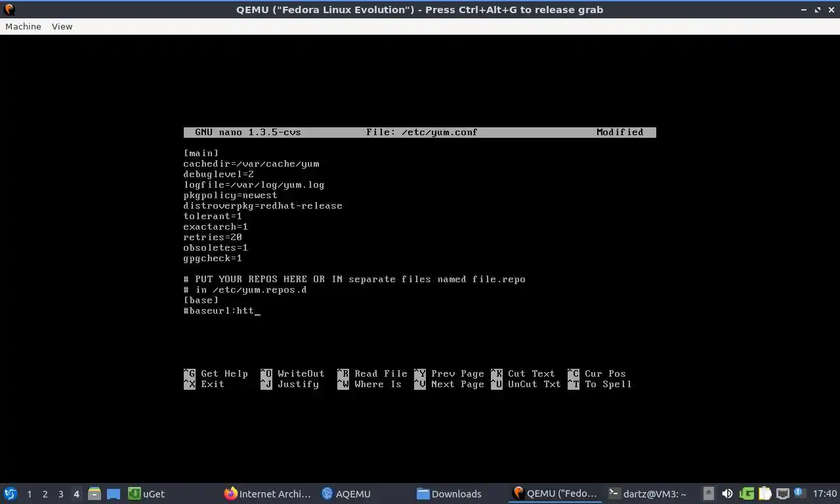Click the pkgpolicy=newest line
The image size is (840, 504).
pyautogui.click(x=230, y=195)
